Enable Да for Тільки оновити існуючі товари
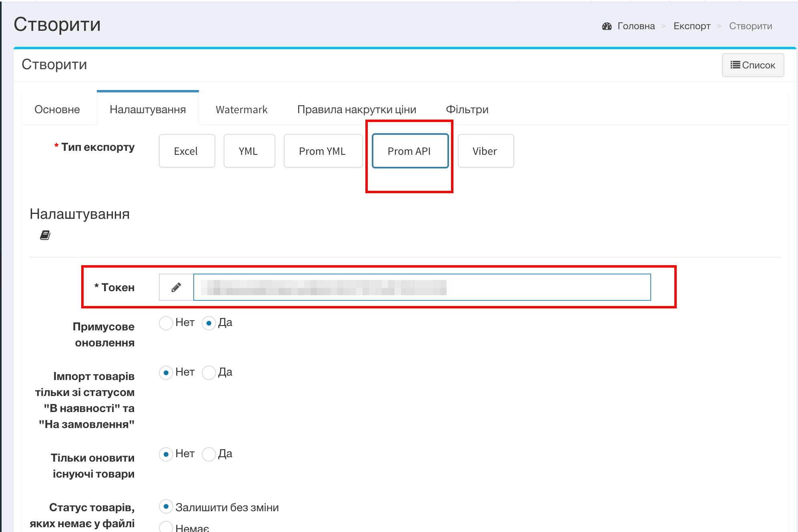 tap(209, 454)
